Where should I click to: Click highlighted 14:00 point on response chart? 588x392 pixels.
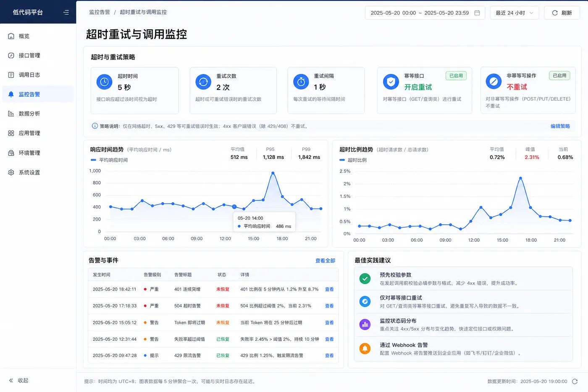coord(234,207)
